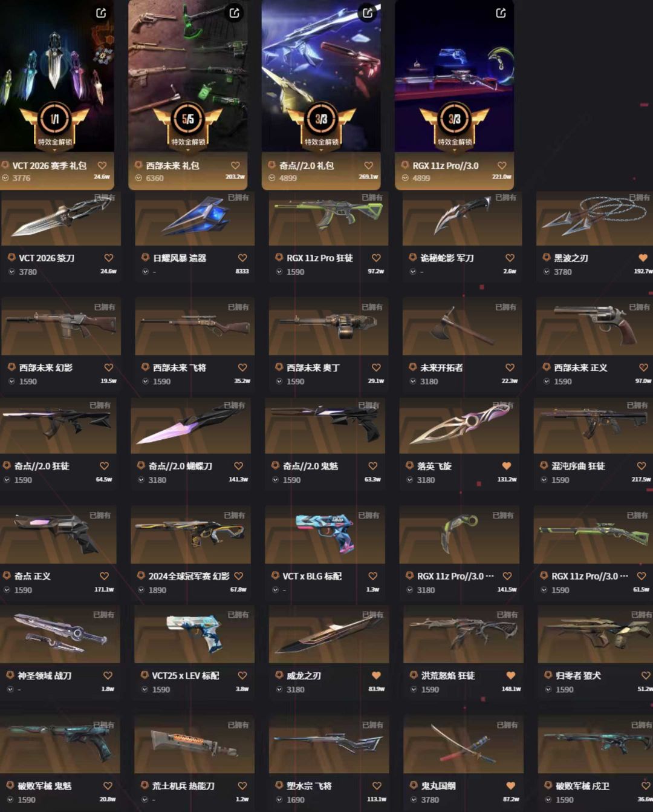Screen dimensions: 653x812
Task: Click heart icon on 奇点//2.0 蝴蝶刀
Action: [238, 466]
